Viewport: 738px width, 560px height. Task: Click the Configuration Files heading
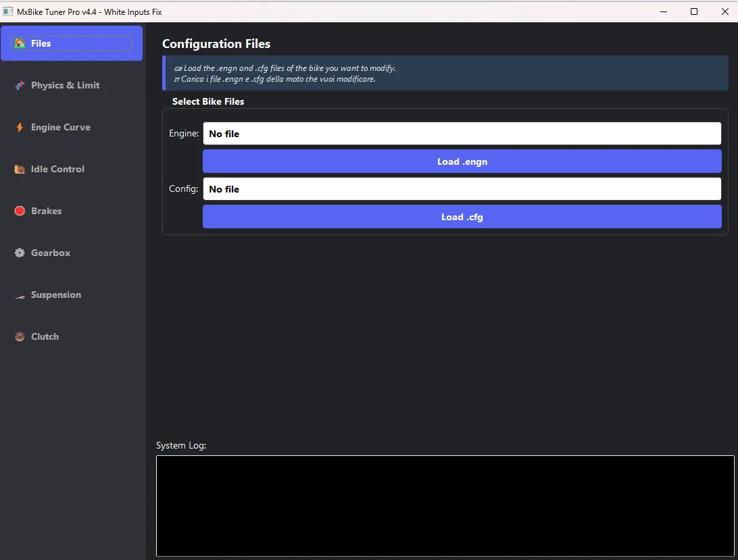pos(216,44)
